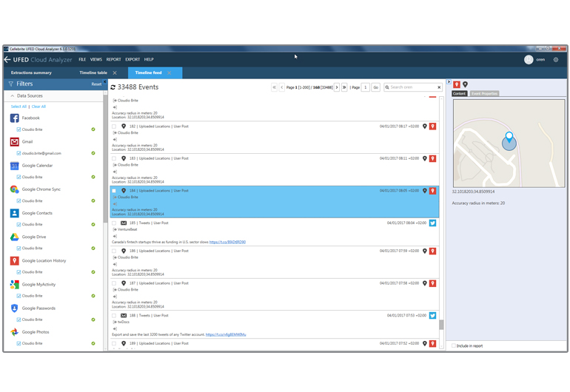The width and height of the screenshot is (570, 392).
Task: Clear the search box with the X
Action: pyautogui.click(x=438, y=87)
